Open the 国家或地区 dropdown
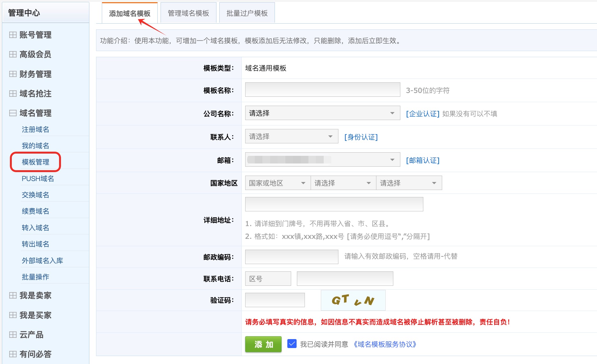Screen dimensions: 597x364 277,183
